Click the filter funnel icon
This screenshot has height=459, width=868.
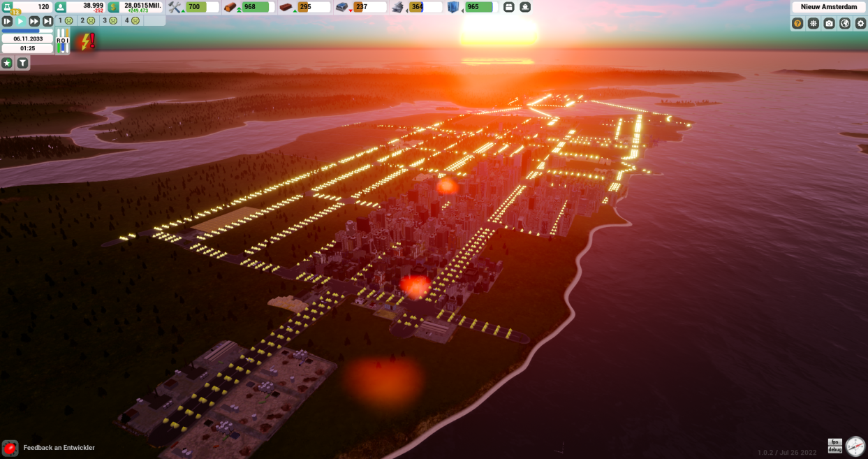[x=23, y=64]
